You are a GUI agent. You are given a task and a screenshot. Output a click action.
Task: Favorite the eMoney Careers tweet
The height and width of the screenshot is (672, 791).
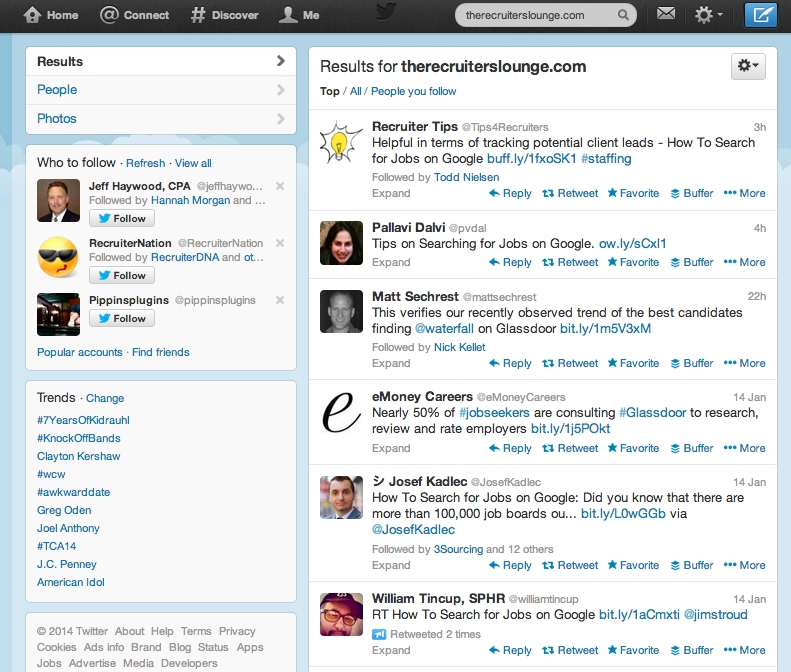point(633,448)
